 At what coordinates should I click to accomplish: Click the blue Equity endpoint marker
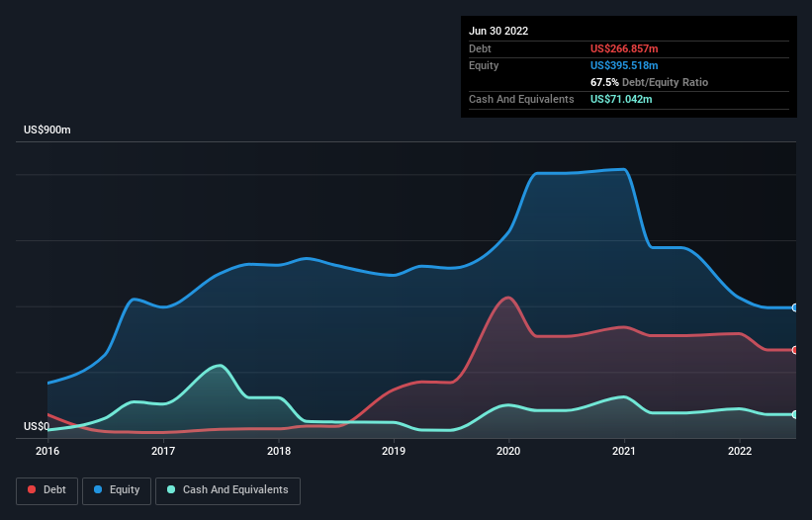[x=795, y=307]
